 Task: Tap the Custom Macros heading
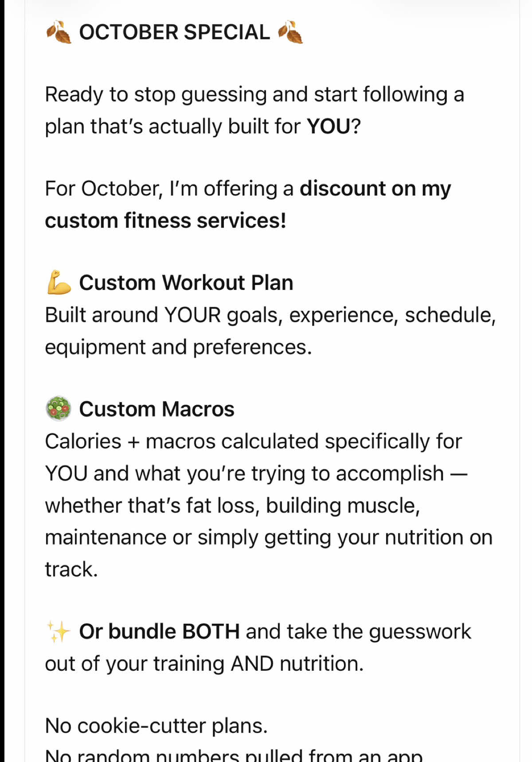click(157, 409)
